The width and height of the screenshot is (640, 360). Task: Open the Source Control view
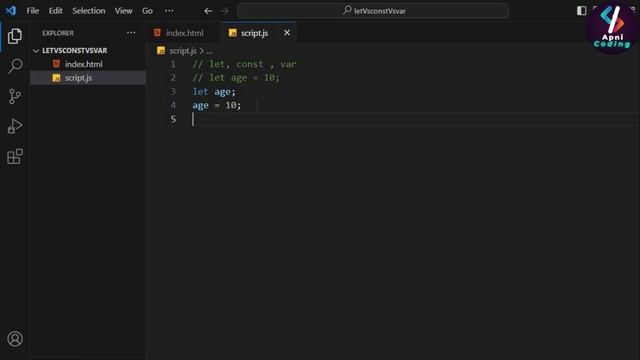pos(15,96)
